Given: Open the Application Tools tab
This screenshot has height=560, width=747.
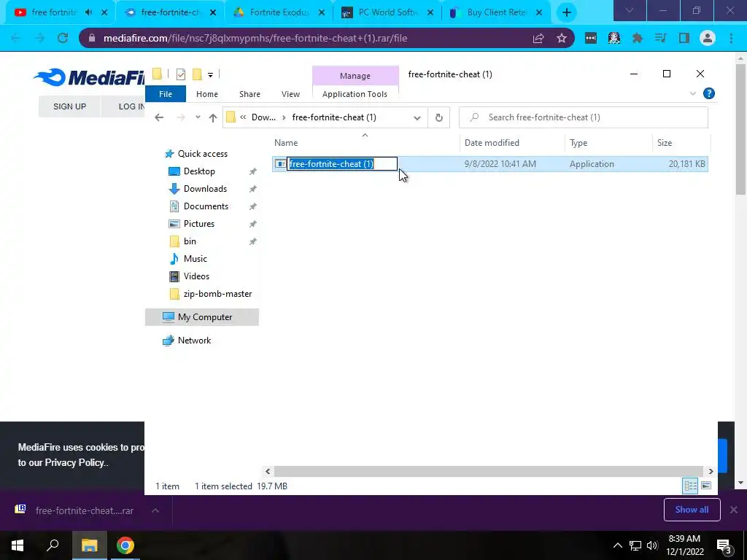Looking at the screenshot, I should pos(355,94).
